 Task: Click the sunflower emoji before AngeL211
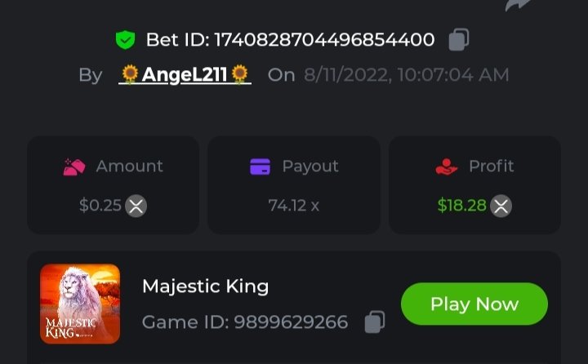130,74
